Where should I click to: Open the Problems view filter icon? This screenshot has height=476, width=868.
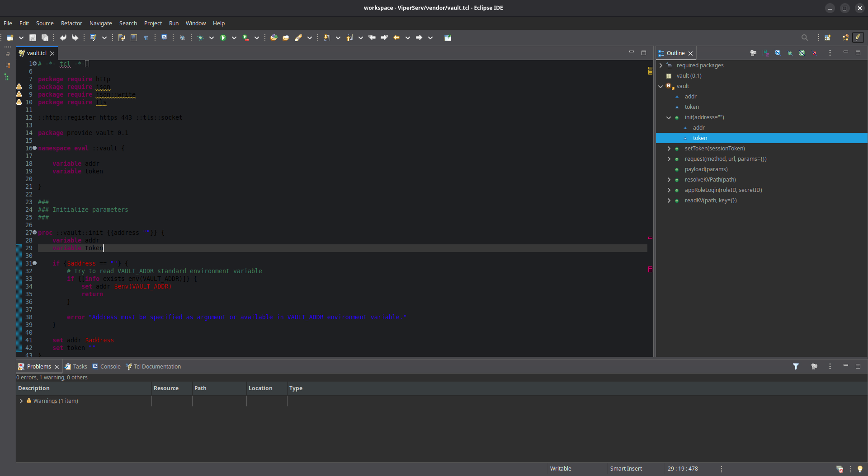[796, 367]
